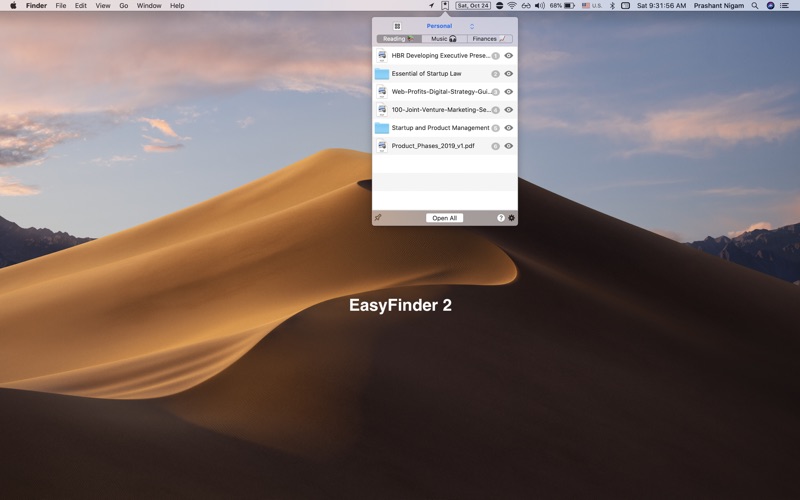
Task: Open the U.S. input source menu
Action: 592,6
